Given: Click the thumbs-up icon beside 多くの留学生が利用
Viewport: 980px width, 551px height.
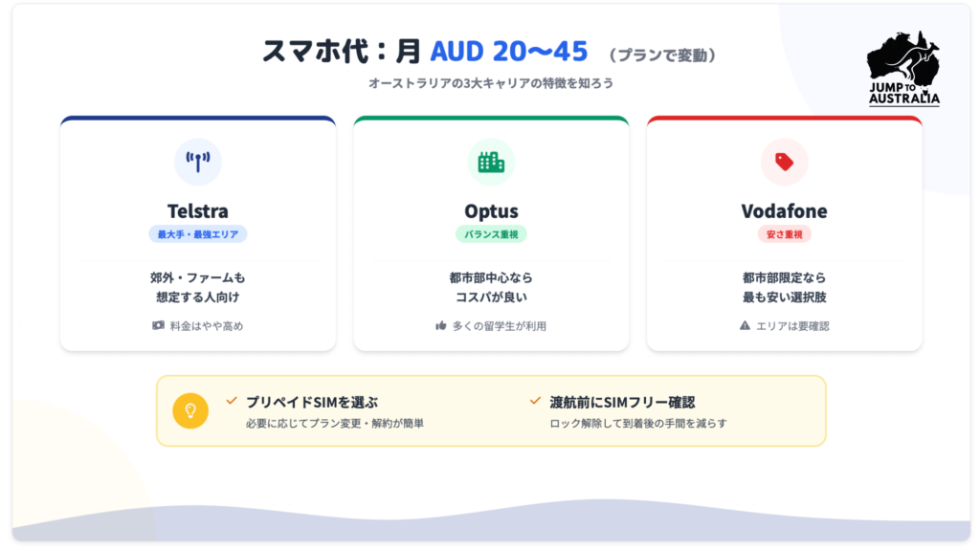Looking at the screenshot, I should tap(441, 326).
